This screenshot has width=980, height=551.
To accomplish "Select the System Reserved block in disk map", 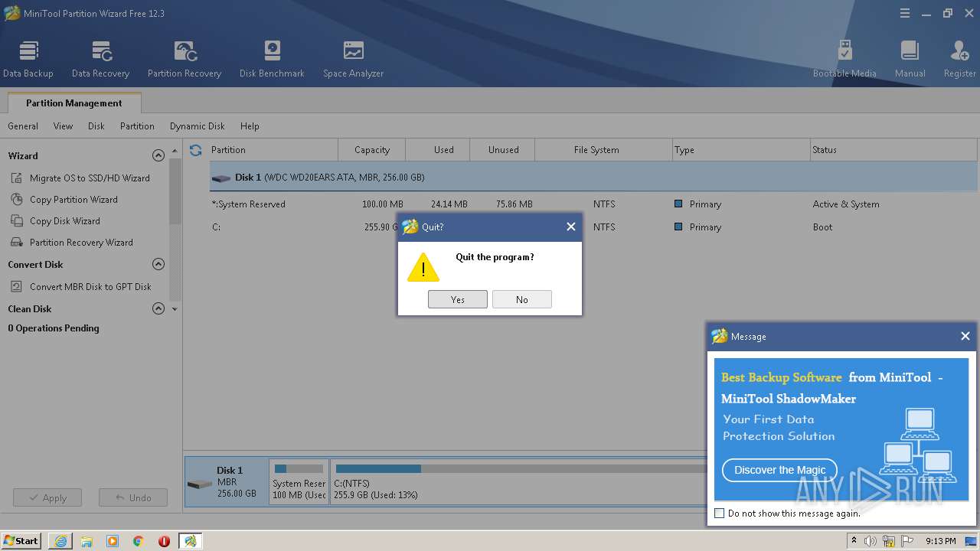I will pyautogui.click(x=299, y=481).
